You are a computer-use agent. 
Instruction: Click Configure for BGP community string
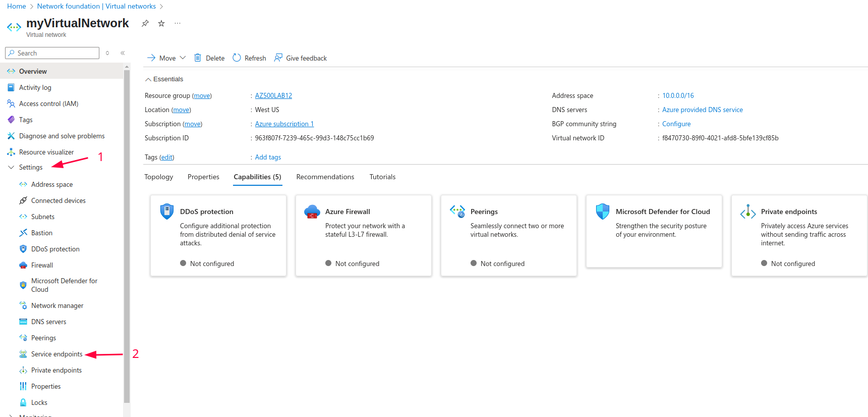[x=676, y=124]
